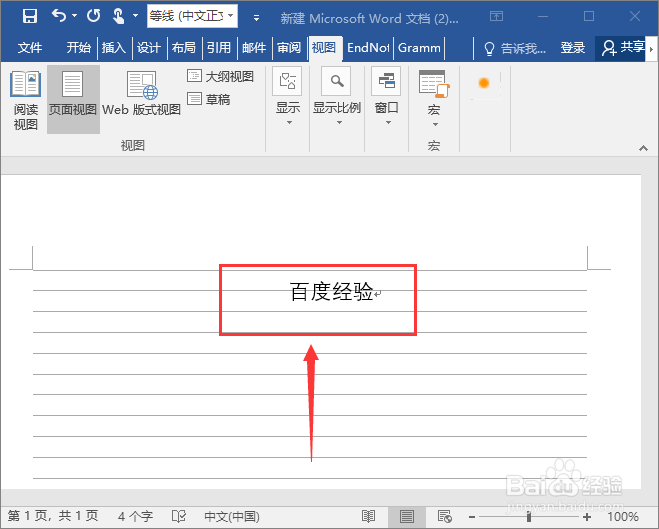Undo the last action
Viewport: 659px width, 529px height.
coord(59,16)
